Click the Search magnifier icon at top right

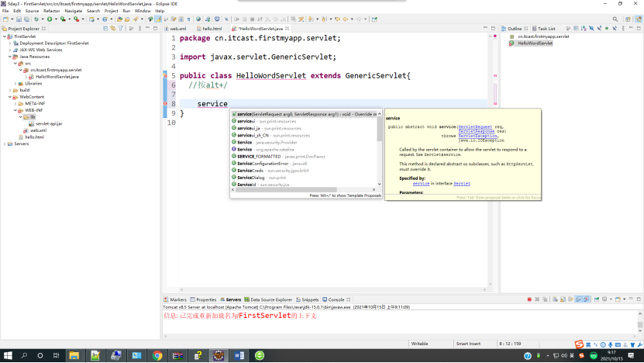(615, 19)
